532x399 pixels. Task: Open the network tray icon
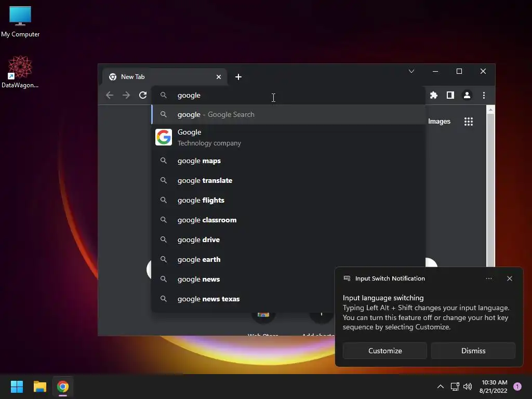pos(455,387)
